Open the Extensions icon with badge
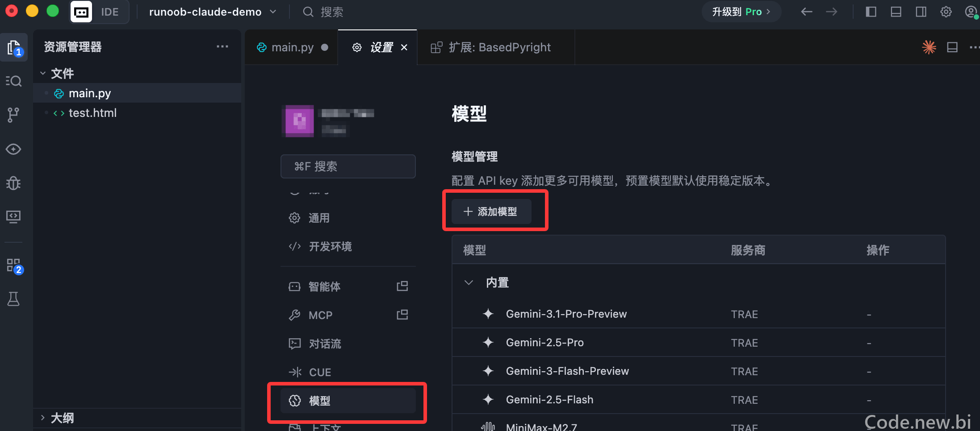980x431 pixels. [x=14, y=265]
